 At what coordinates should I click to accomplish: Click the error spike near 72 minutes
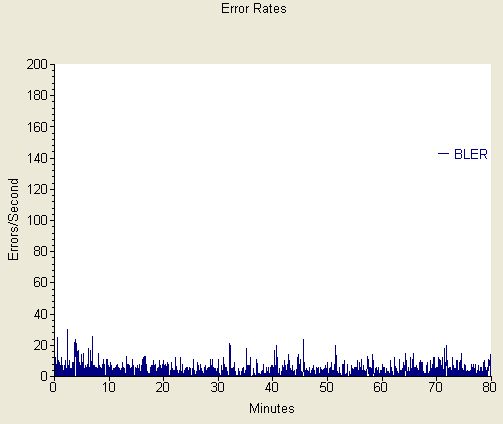click(446, 361)
